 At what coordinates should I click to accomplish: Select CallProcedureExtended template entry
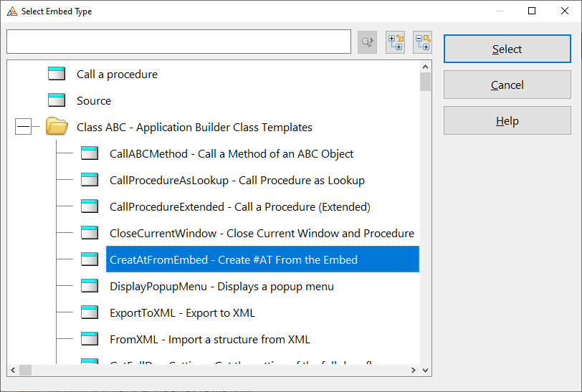(x=239, y=207)
